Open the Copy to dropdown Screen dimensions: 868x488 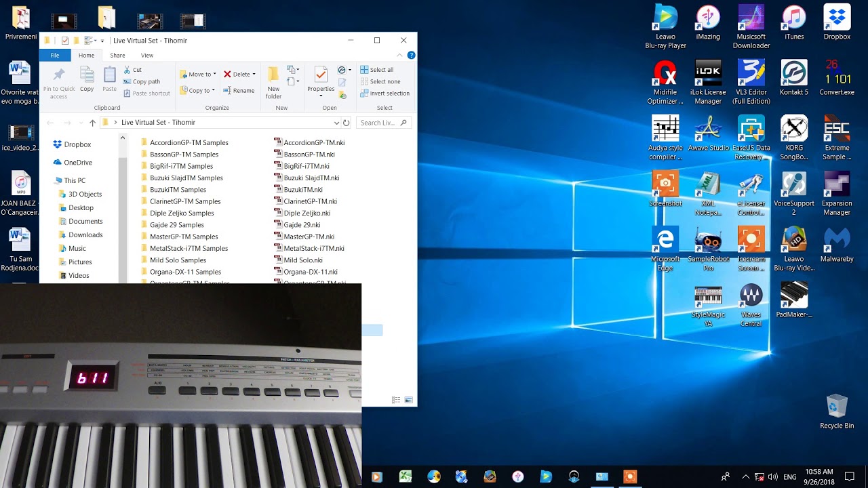[197, 91]
